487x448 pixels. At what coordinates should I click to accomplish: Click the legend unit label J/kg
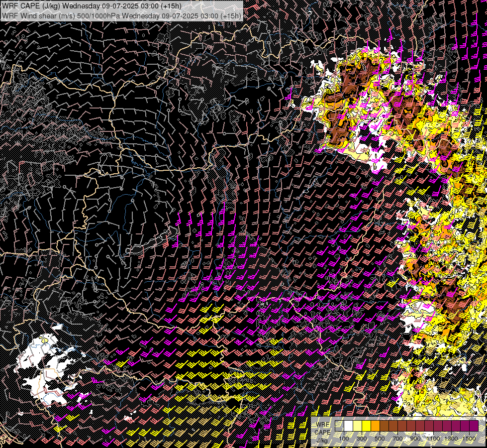[322, 441]
